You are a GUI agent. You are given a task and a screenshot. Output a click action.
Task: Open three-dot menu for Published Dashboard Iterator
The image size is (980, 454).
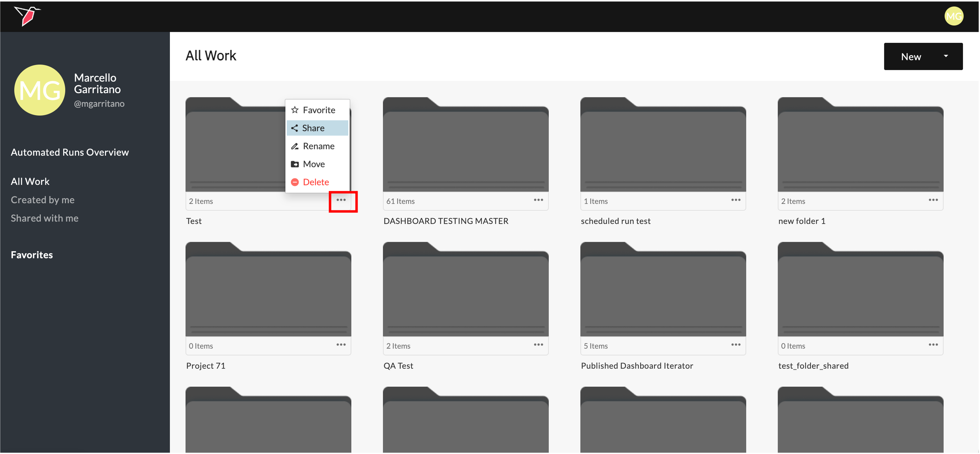point(735,345)
